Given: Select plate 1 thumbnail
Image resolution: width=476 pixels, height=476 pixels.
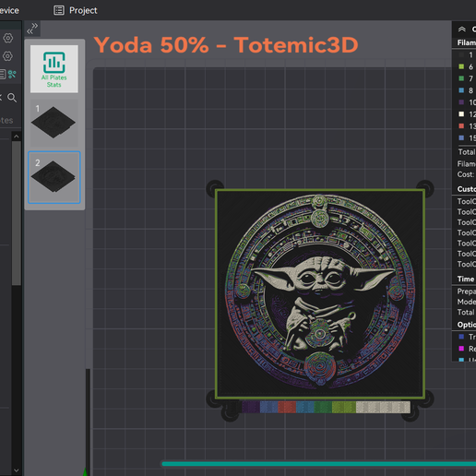Looking at the screenshot, I should coord(54,123).
